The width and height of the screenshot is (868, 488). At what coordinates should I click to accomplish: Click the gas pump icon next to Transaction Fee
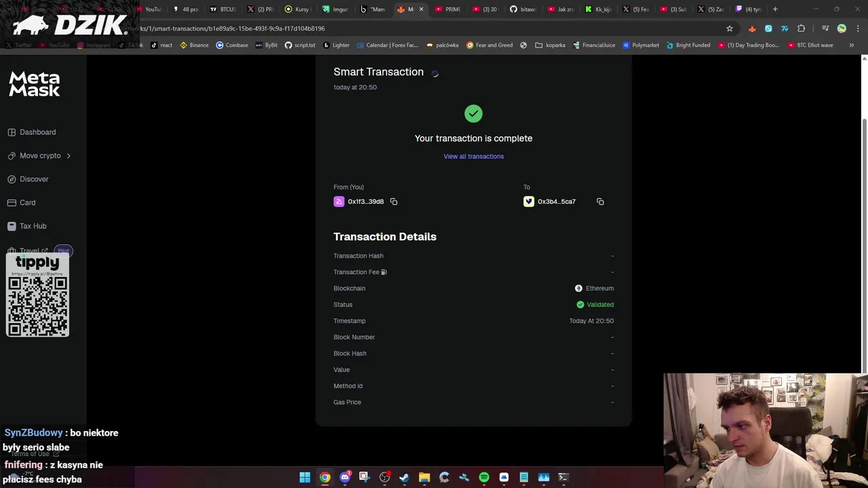tap(384, 272)
